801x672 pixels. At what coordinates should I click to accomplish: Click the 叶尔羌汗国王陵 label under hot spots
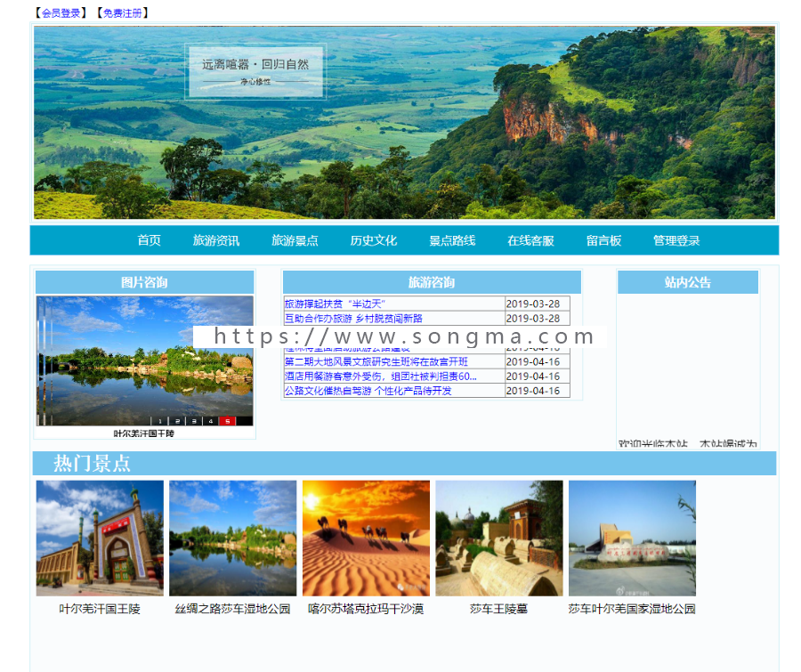click(100, 609)
